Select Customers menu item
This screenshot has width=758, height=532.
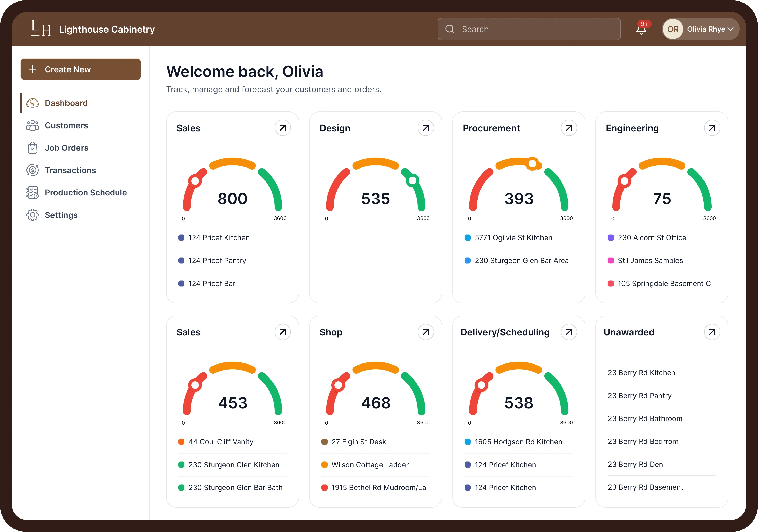click(66, 125)
